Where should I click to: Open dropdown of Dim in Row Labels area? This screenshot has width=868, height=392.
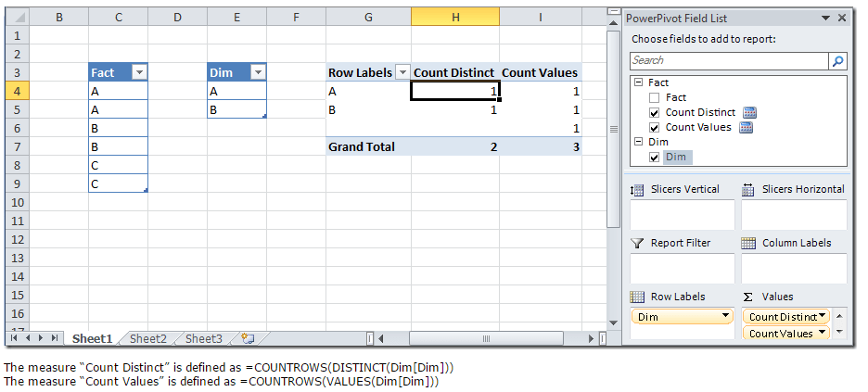click(x=724, y=317)
